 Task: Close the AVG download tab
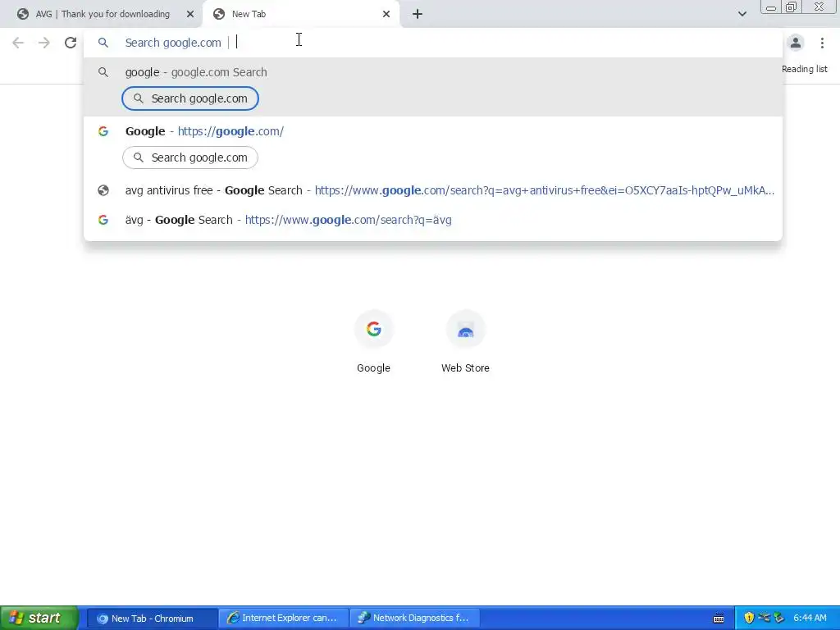click(190, 14)
